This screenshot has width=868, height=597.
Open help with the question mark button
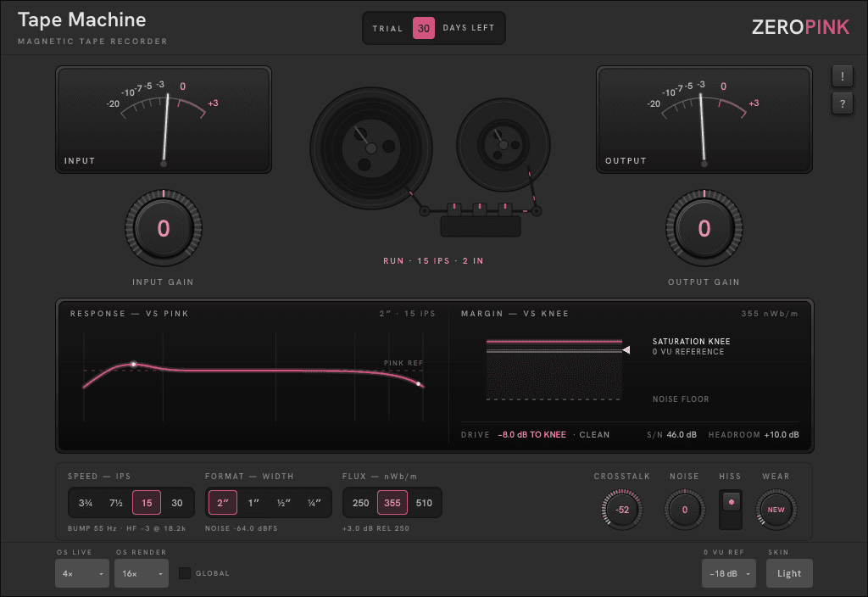tap(842, 103)
